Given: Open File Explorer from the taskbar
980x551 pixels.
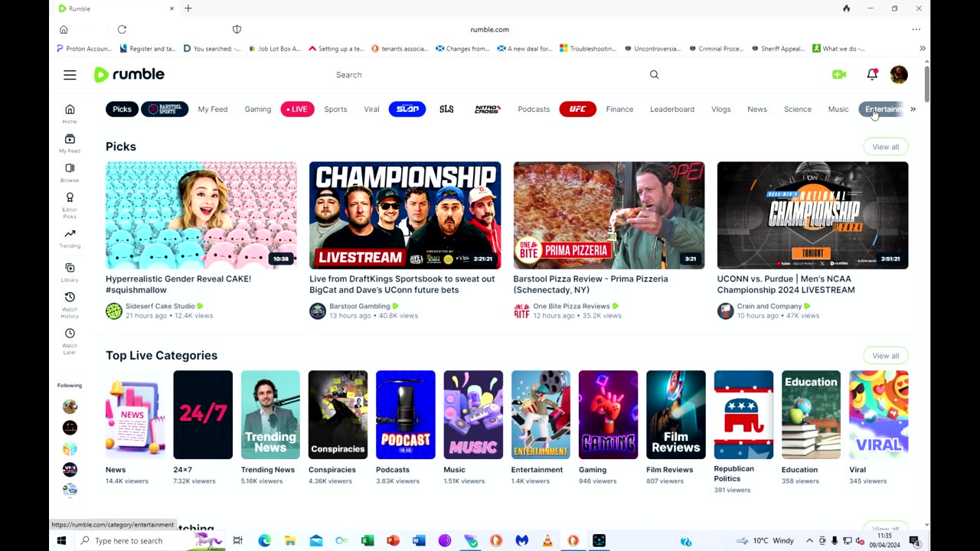Looking at the screenshot, I should pos(290,540).
